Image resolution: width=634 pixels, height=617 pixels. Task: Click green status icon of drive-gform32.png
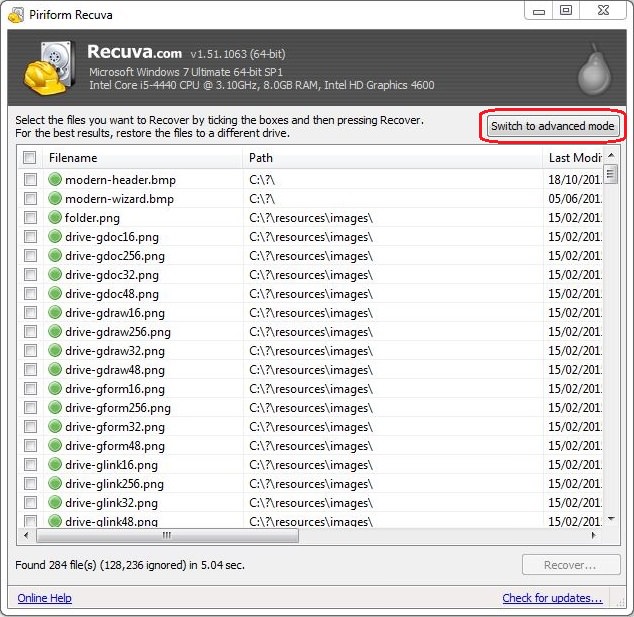pos(55,426)
